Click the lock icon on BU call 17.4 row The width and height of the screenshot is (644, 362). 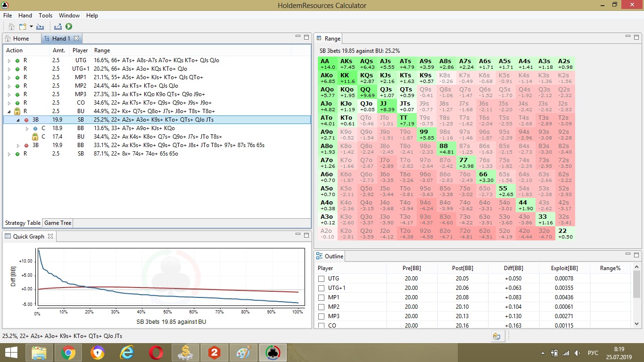coord(34,137)
